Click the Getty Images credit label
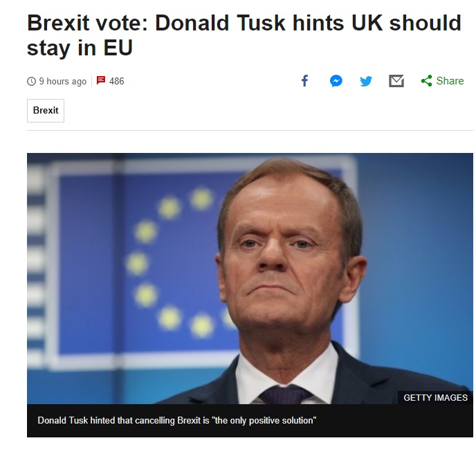This screenshot has width=476, height=454. click(435, 397)
